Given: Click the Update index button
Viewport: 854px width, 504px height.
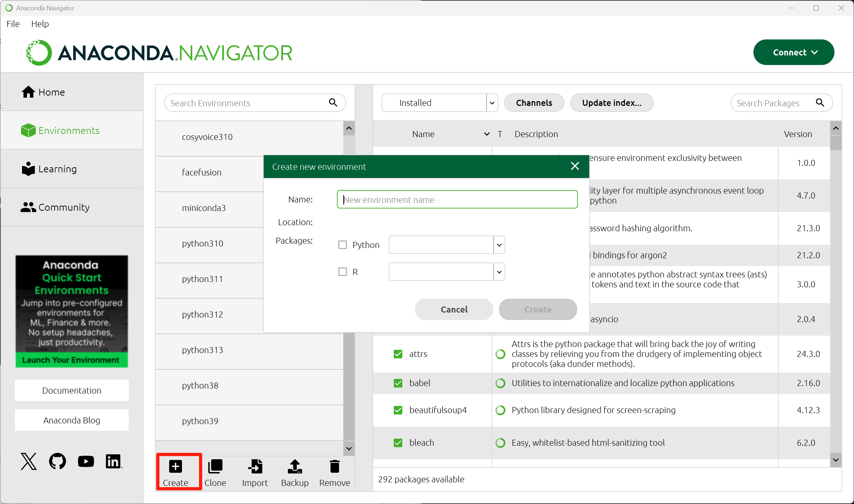Looking at the screenshot, I should click(x=611, y=103).
